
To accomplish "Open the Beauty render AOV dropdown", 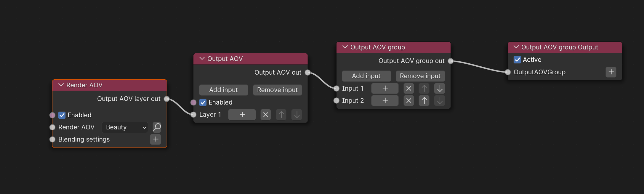I will coord(125,127).
